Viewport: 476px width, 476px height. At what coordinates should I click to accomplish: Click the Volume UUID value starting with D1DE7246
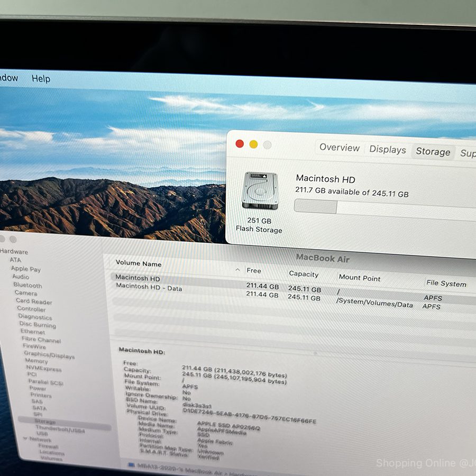click(249, 416)
